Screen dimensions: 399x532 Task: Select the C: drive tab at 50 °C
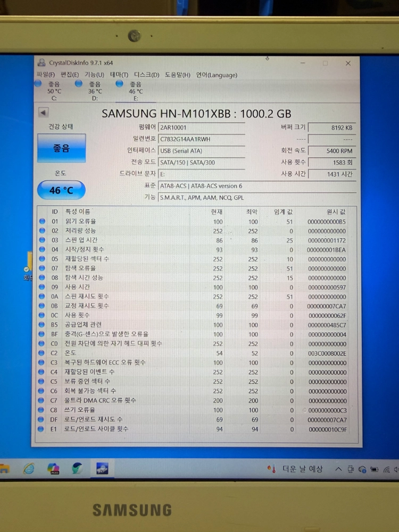pos(54,91)
